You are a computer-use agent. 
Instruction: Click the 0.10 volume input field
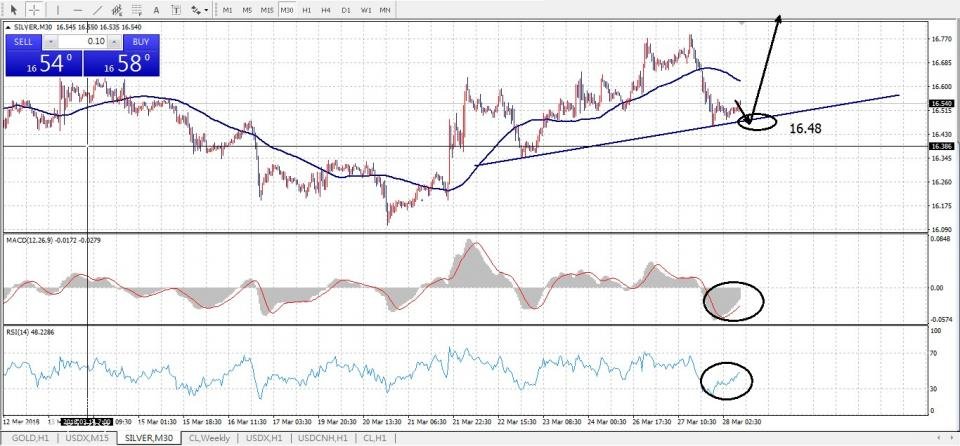tap(83, 42)
